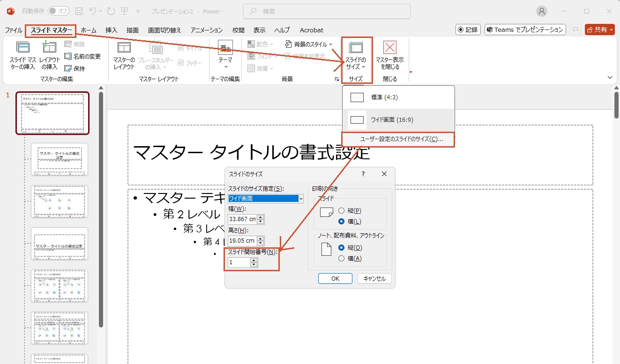Viewport: 620px width, 364px height.
Task: Open the Acrobat tab
Action: [312, 30]
